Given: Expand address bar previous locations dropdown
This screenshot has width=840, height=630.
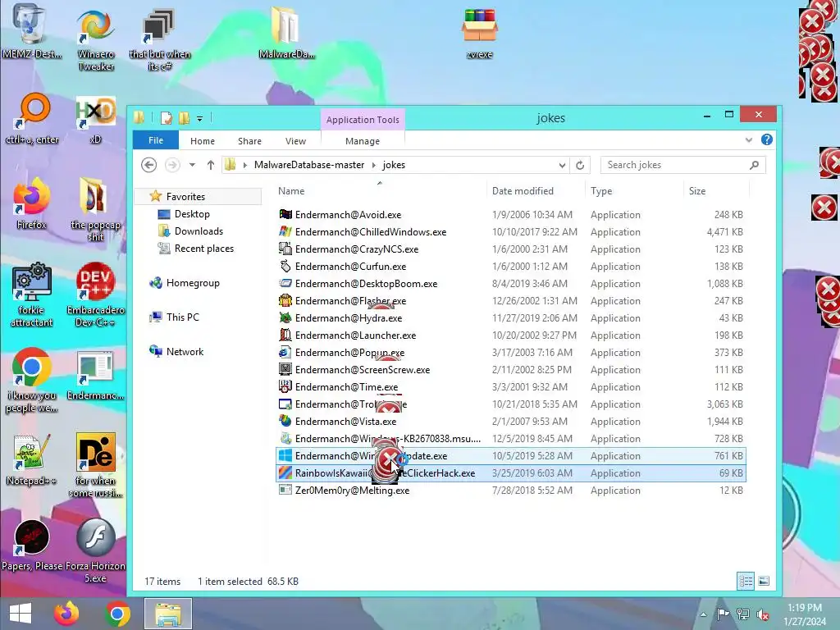Looking at the screenshot, I should [562, 165].
